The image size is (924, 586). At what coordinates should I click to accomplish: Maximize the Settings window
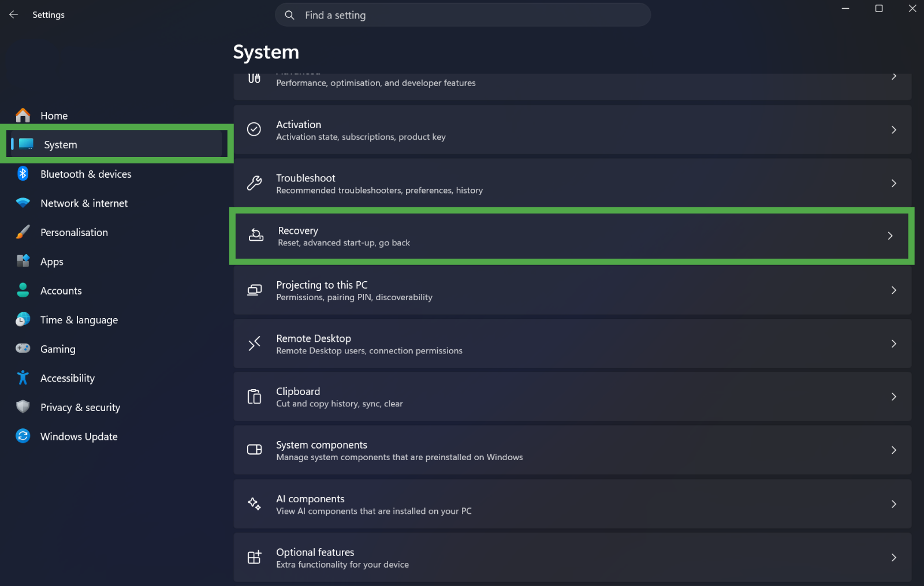point(878,8)
